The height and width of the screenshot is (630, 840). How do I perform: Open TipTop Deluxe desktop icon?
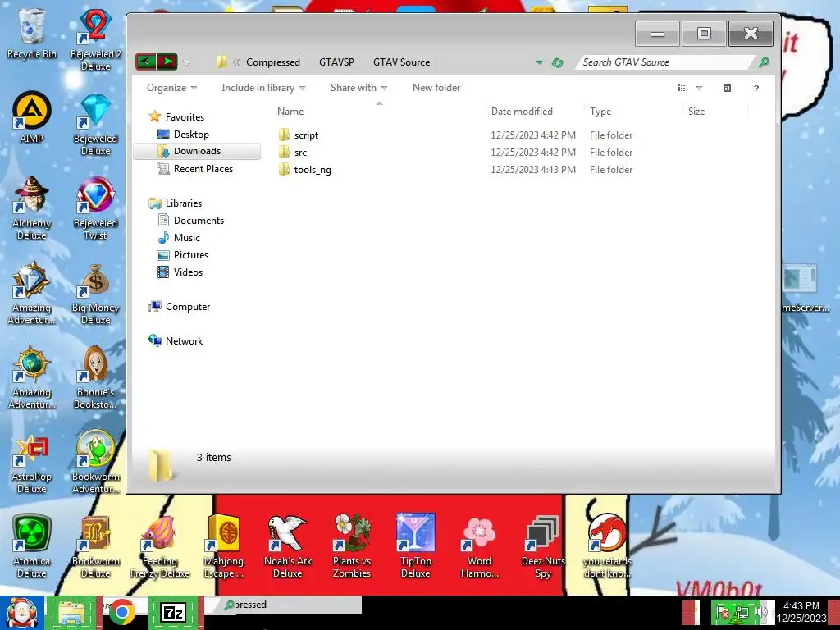[416, 546]
